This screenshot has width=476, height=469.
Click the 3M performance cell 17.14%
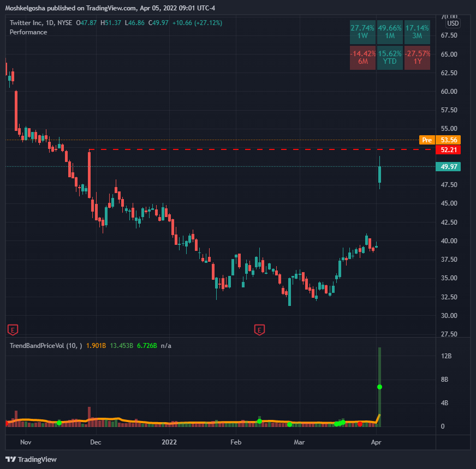417,32
